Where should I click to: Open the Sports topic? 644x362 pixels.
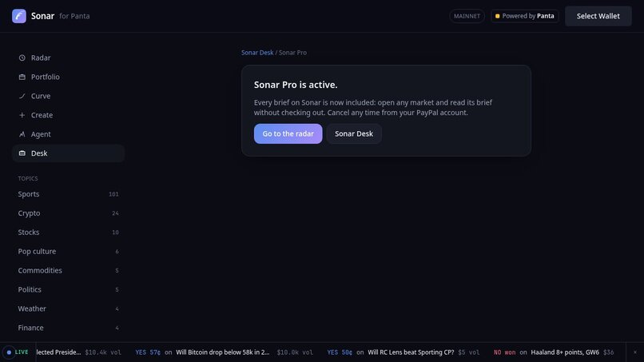pos(68,194)
